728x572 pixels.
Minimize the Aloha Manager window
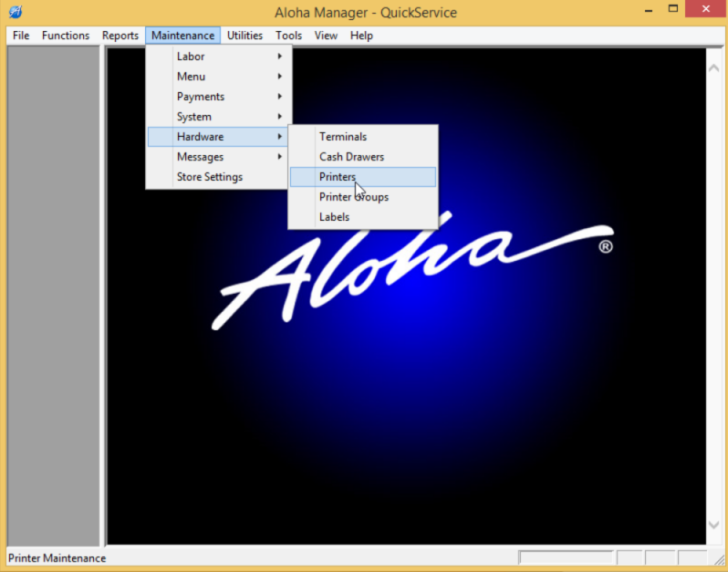[x=649, y=10]
